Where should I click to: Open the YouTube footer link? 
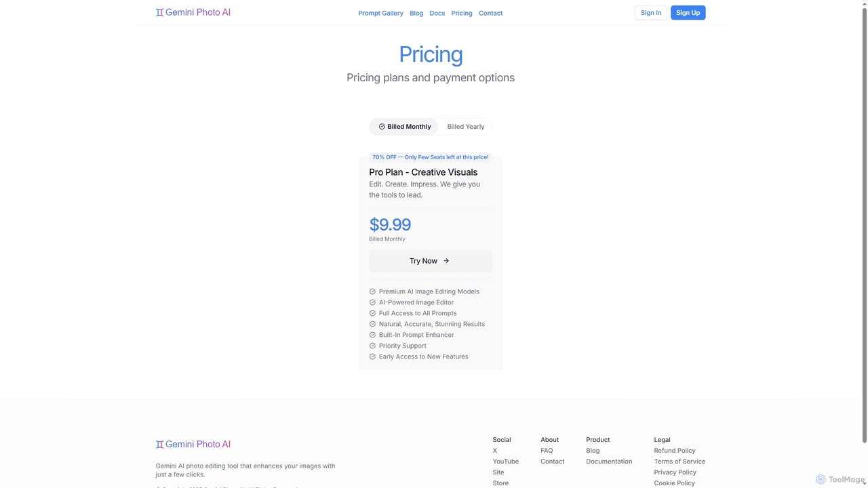(506, 462)
